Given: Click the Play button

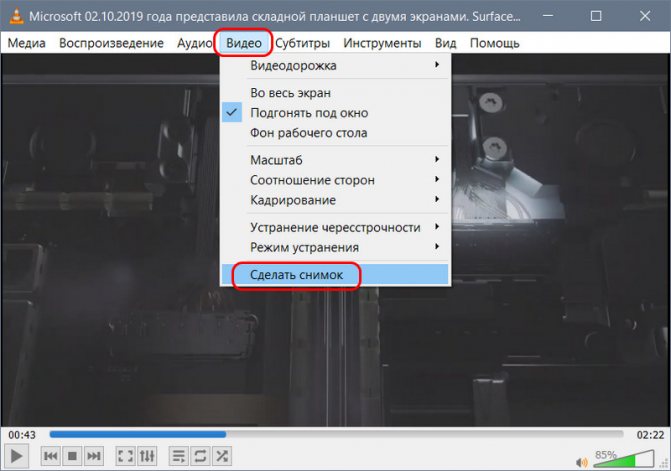Looking at the screenshot, I should coord(16,456).
